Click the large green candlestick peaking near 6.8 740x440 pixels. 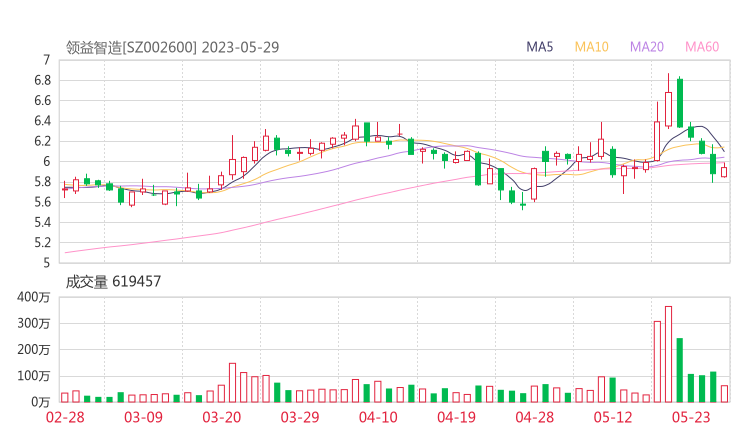680,103
